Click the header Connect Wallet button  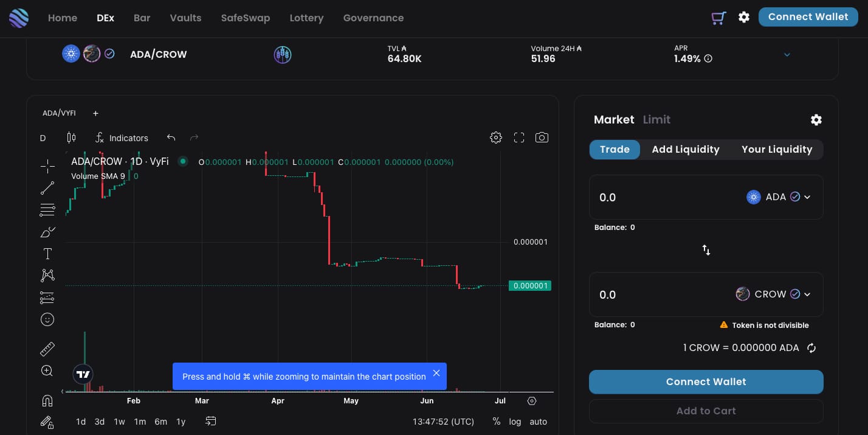[808, 17]
